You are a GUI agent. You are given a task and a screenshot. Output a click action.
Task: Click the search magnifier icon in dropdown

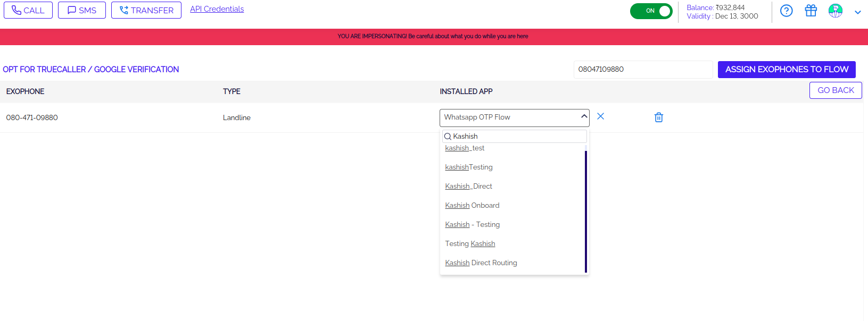[448, 137]
